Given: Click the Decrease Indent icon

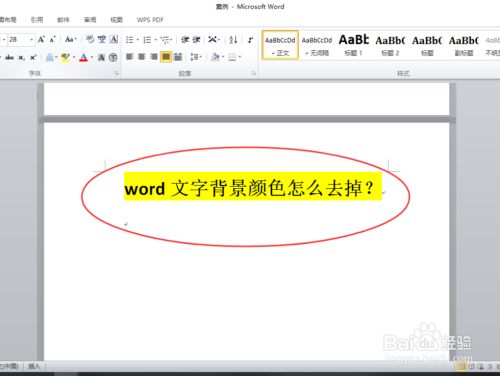Looking at the screenshot, I should [185, 40].
